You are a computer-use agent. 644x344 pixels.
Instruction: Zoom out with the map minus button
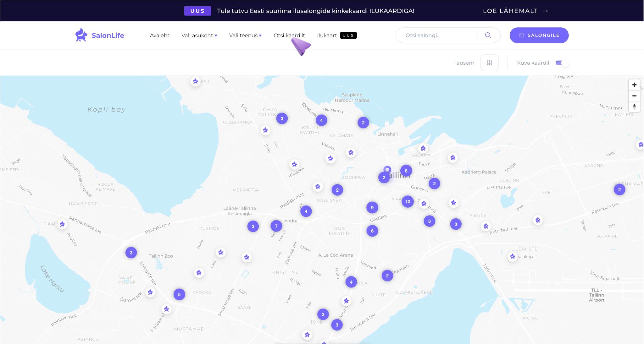[x=634, y=96]
